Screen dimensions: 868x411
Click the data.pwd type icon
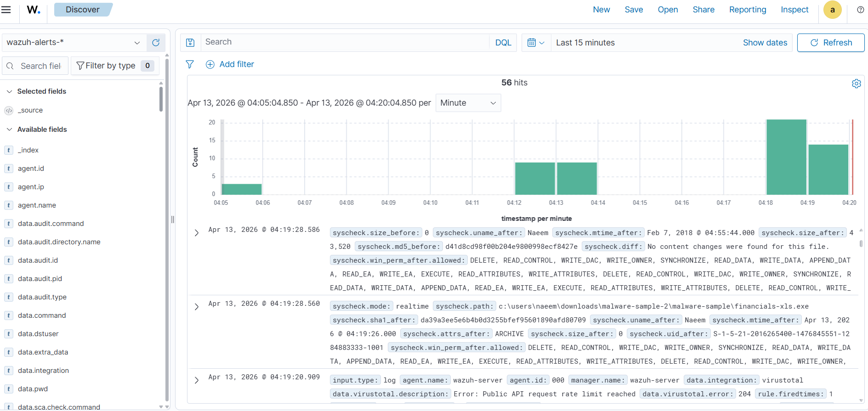click(x=9, y=389)
